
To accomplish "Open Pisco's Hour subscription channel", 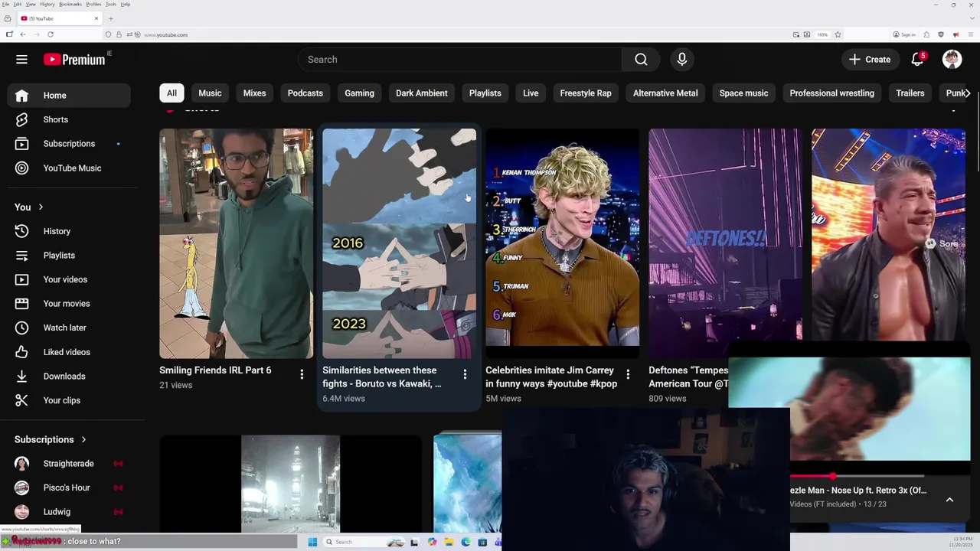I will coord(69,487).
